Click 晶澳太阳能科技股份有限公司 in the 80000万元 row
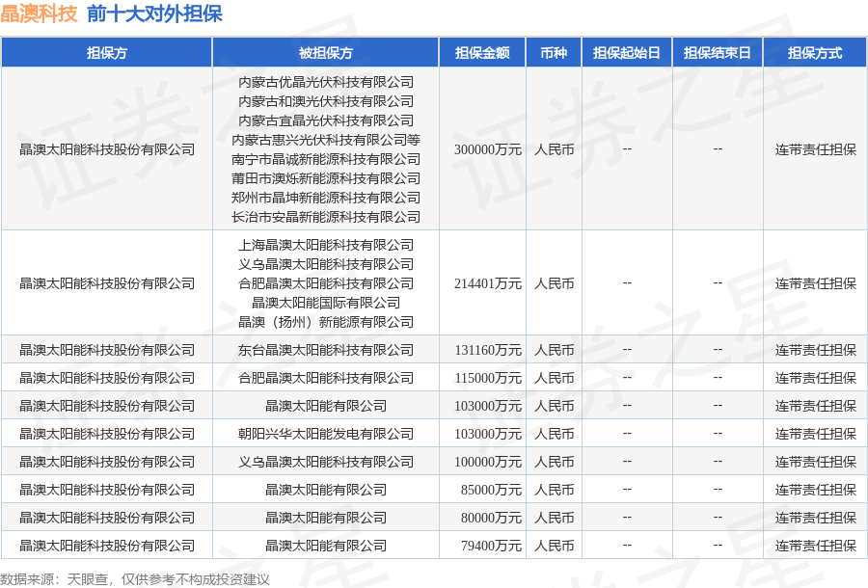The width and height of the screenshot is (868, 588). tap(107, 518)
